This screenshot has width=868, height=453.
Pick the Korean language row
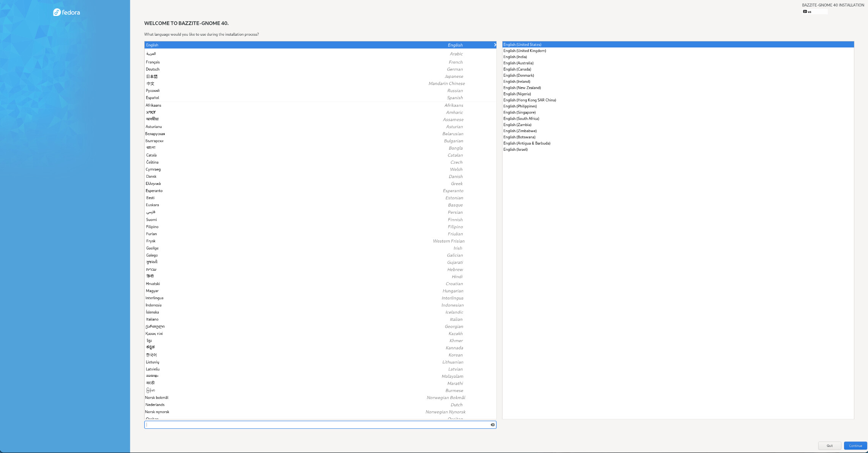[x=320, y=355]
